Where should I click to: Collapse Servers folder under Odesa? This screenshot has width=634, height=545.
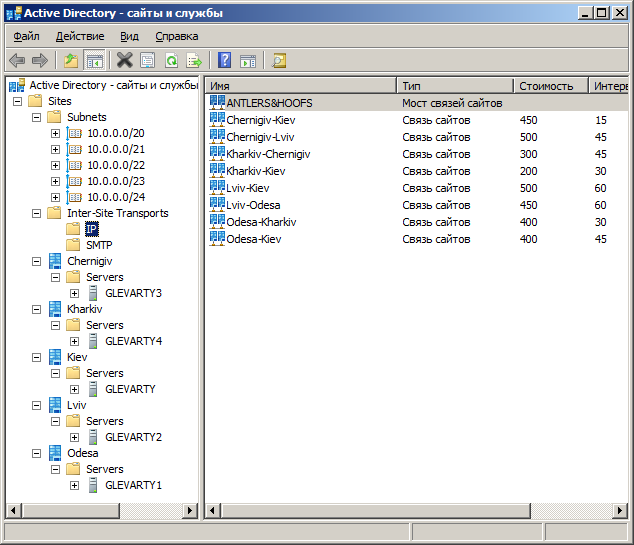[x=55, y=469]
